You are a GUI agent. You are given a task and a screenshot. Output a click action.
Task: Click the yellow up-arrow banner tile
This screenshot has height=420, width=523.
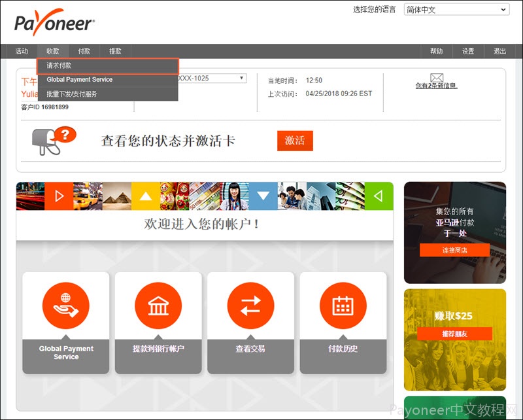tap(145, 196)
